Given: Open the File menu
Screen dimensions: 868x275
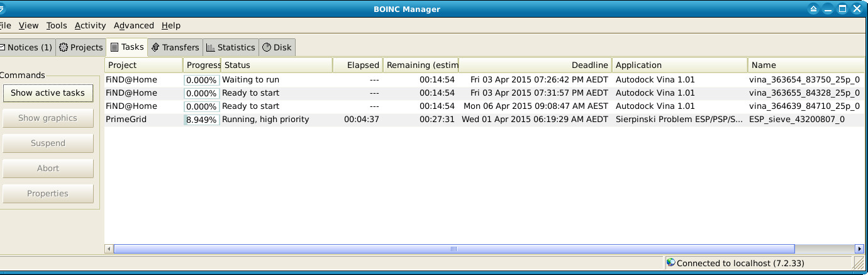Looking at the screenshot, I should tap(5, 26).
